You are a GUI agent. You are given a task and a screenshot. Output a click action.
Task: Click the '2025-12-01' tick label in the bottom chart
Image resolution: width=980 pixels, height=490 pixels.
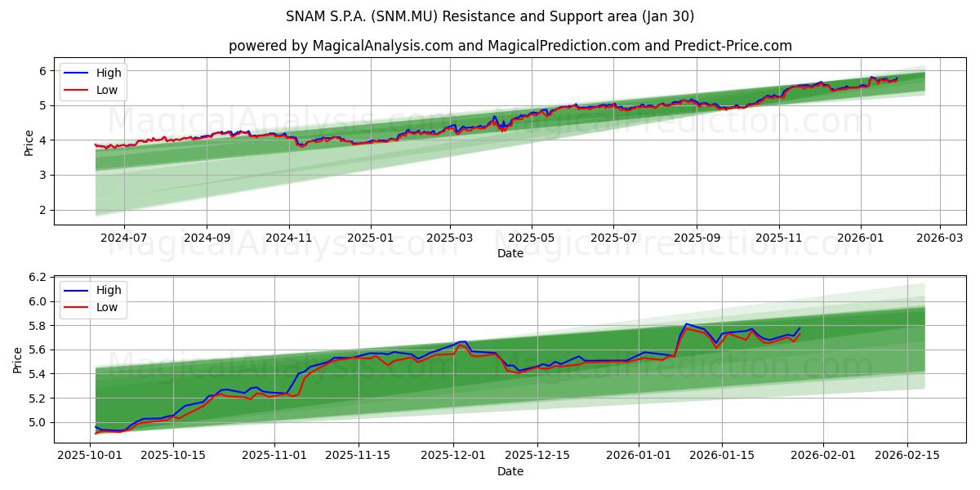click(455, 455)
